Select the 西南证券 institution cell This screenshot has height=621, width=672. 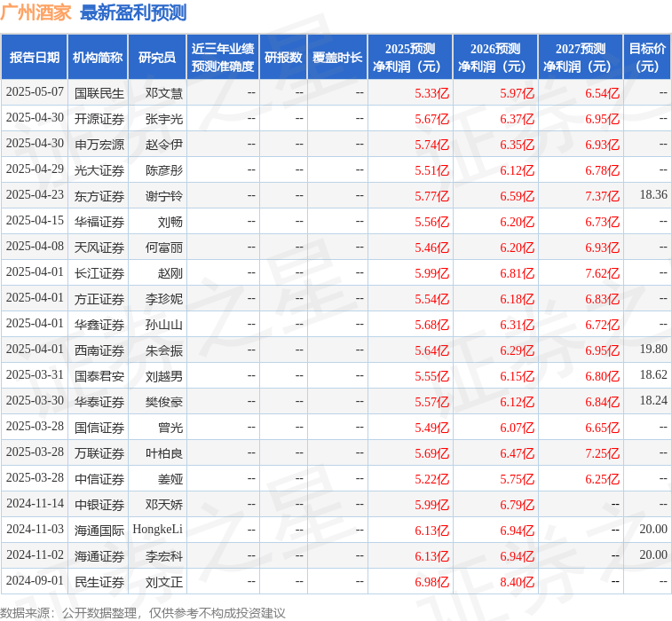tap(99, 350)
